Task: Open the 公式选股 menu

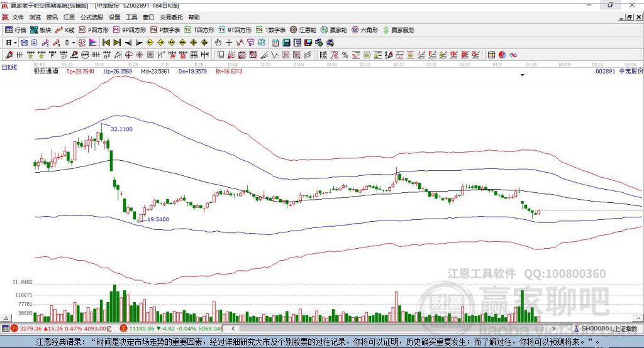Action: 92,17
